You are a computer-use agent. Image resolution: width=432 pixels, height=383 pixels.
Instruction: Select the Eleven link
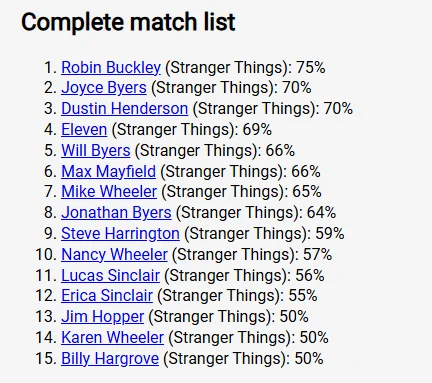pos(84,130)
